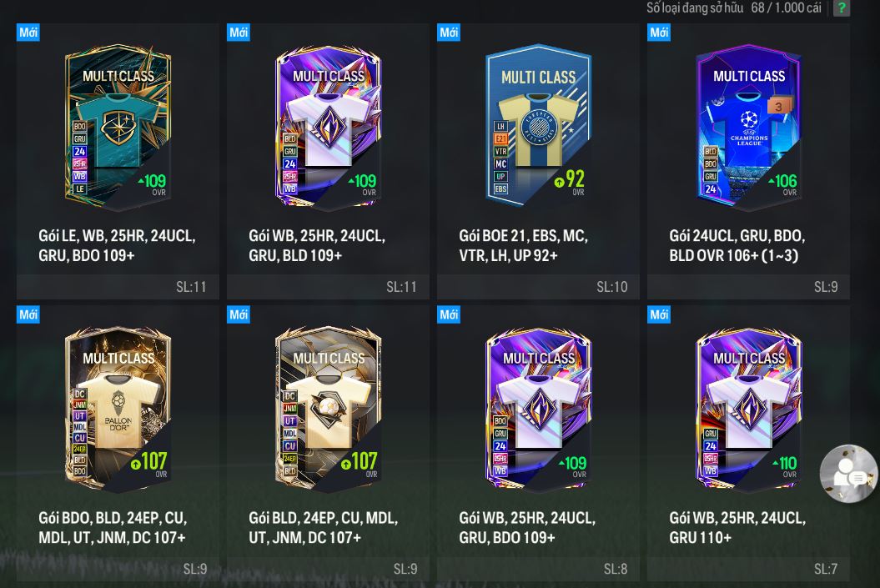Select the teal LE, WB, 25HR 109+ pack card
This screenshot has width=880, height=588.
[x=118, y=127]
